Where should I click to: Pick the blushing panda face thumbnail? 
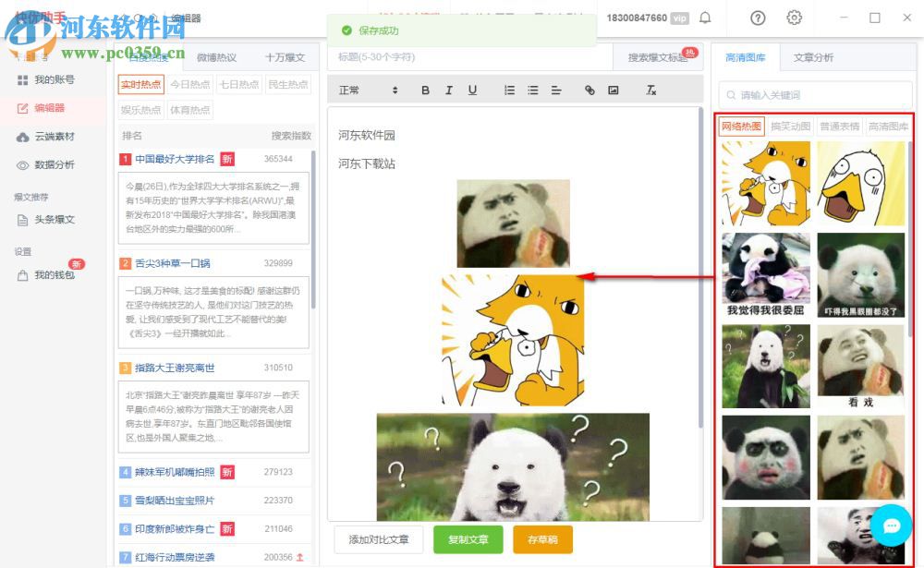tap(766, 458)
